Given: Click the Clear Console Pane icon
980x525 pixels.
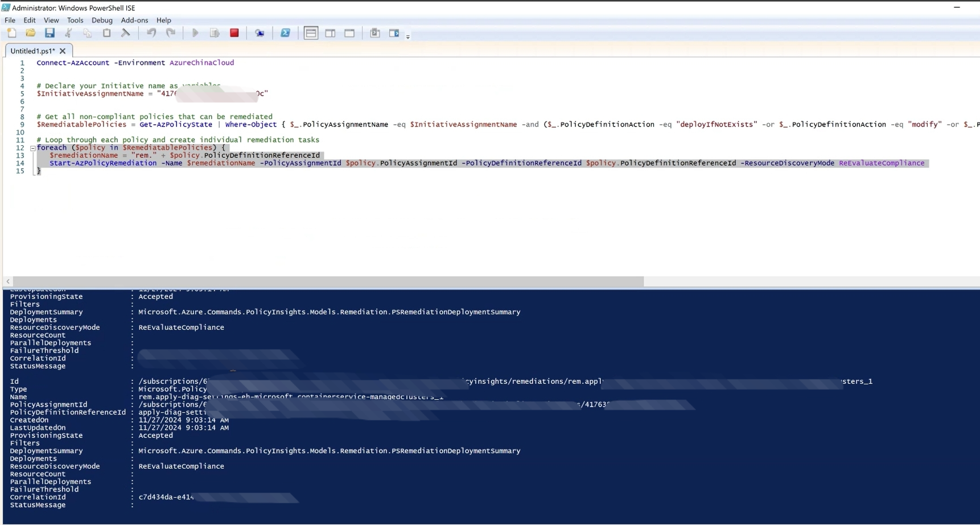Looking at the screenshot, I should pos(126,33).
